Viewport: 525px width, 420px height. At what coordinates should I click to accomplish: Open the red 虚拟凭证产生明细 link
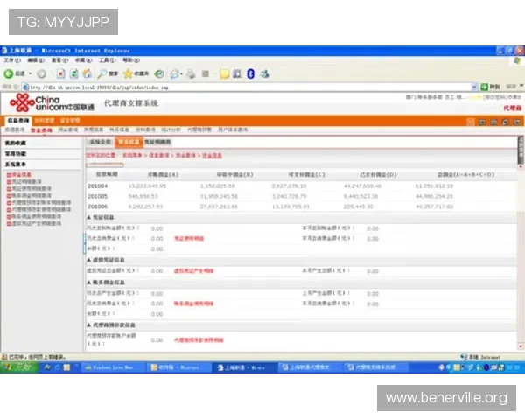(x=193, y=271)
